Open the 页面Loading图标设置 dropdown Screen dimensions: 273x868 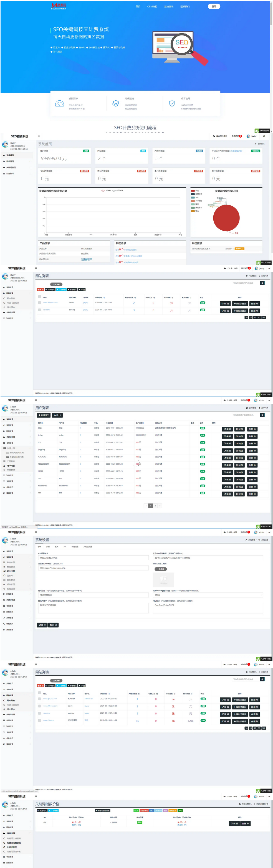[208, 595]
